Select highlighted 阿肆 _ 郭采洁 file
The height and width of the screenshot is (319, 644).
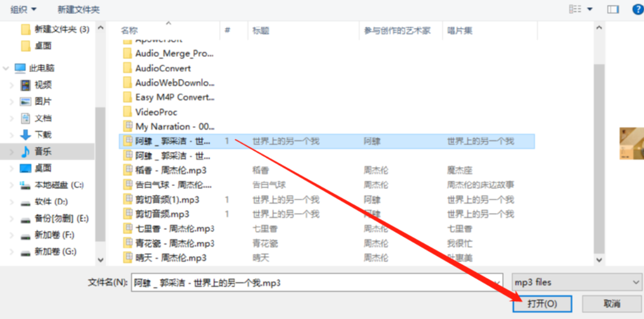pos(326,141)
